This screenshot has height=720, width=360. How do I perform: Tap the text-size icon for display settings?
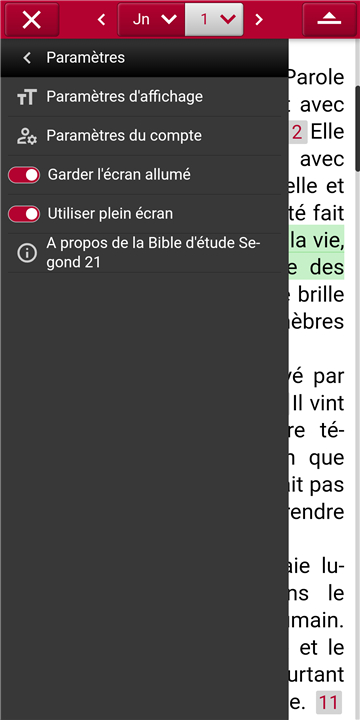pyautogui.click(x=27, y=97)
